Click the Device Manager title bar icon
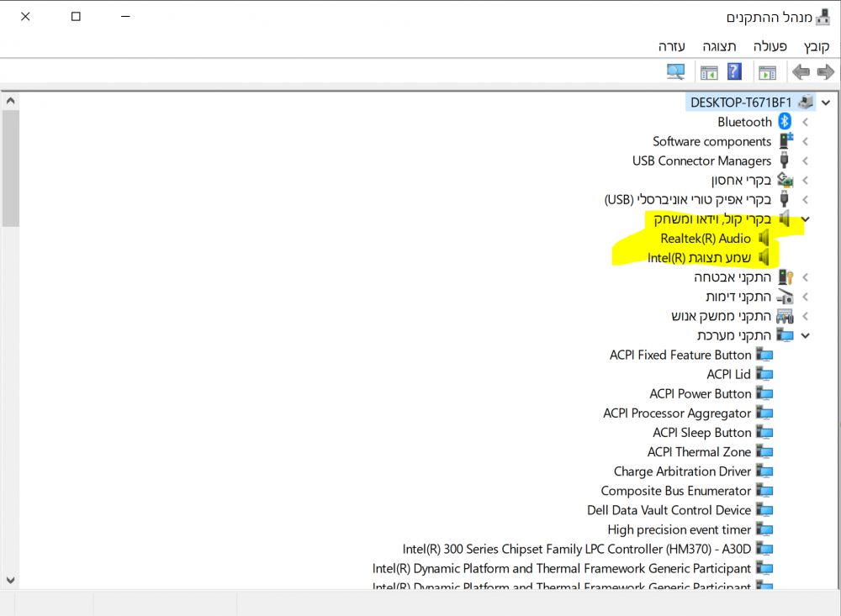841x616 pixels. [x=822, y=17]
